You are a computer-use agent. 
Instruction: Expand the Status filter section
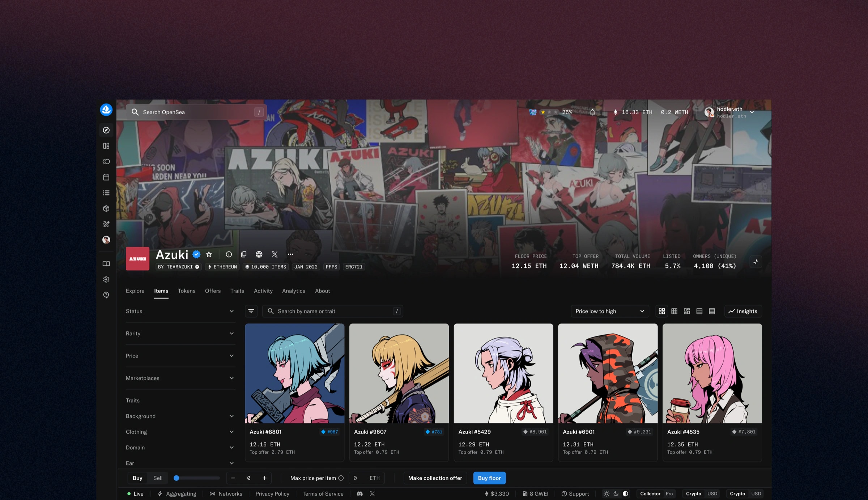click(180, 311)
